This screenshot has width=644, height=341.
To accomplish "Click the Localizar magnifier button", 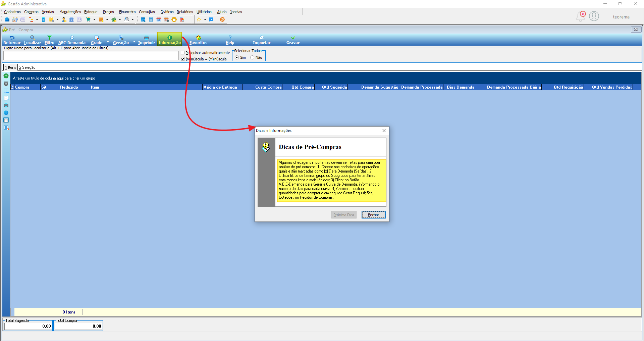I will coord(33,40).
